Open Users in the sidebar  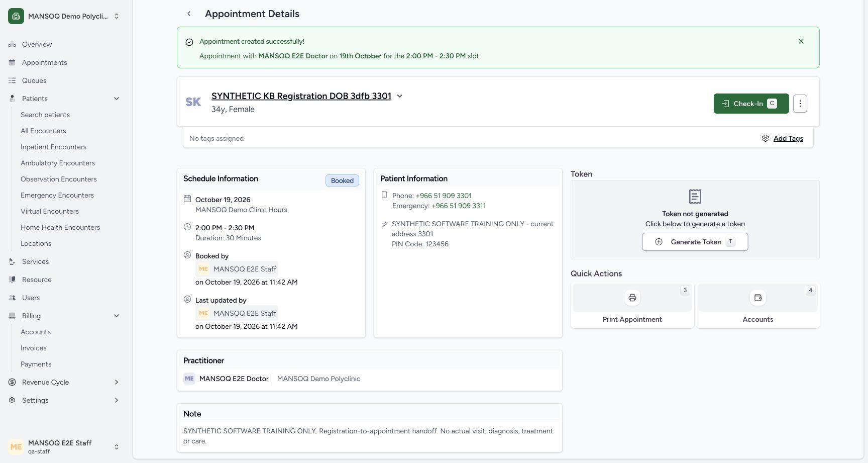[x=31, y=298]
